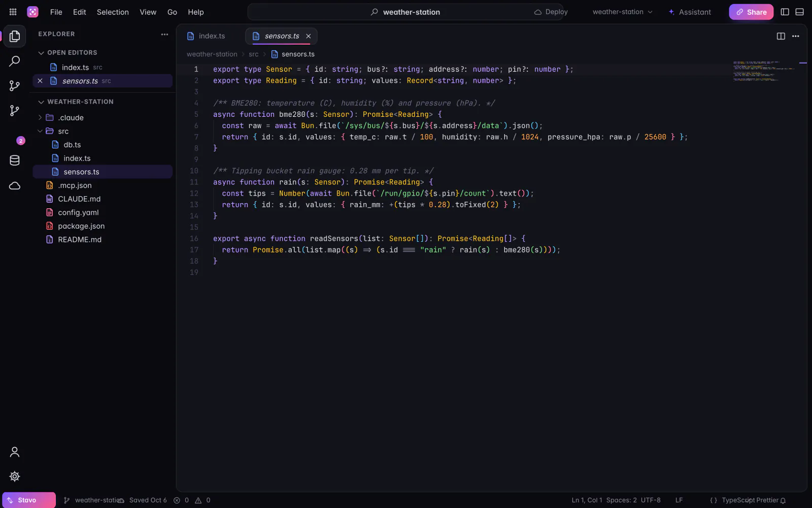Open the Explorer files icon in activity bar
The height and width of the screenshot is (508, 812).
click(15, 37)
